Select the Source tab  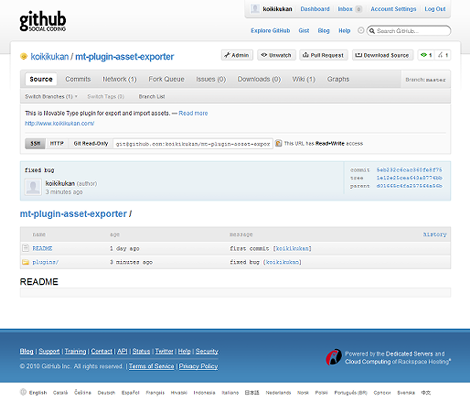click(41, 79)
